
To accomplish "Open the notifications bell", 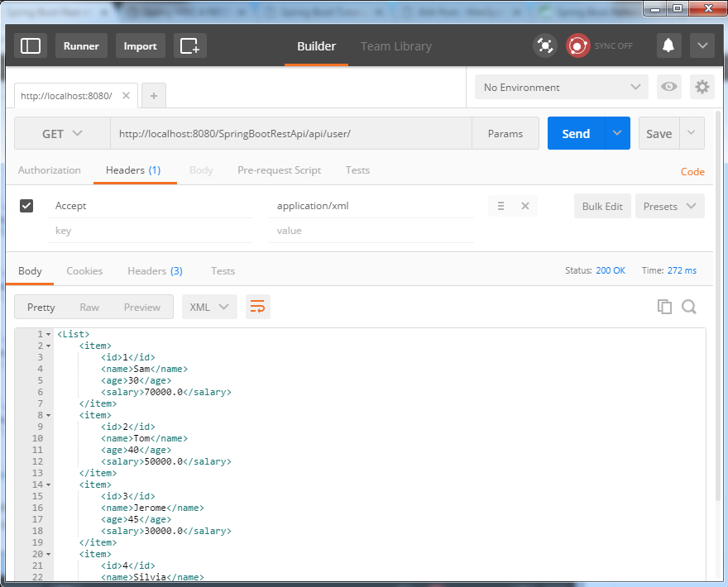I will 668,45.
